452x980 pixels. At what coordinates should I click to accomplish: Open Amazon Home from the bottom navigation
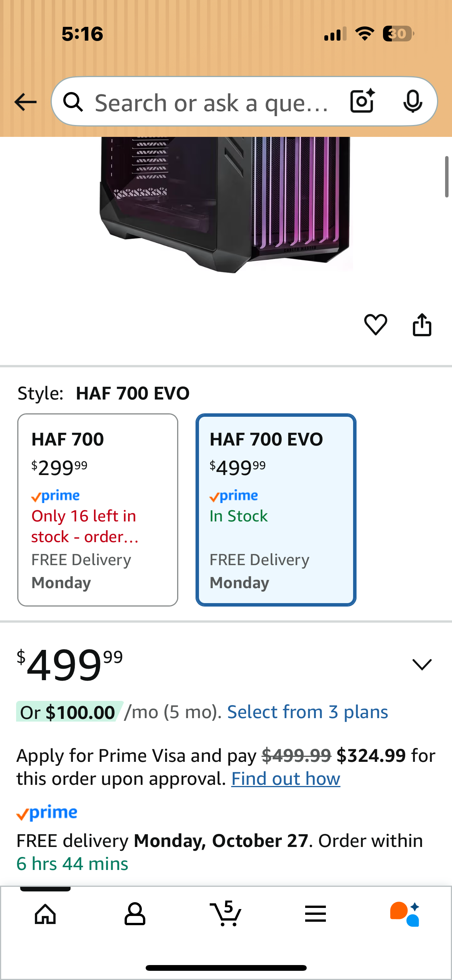[x=45, y=914]
